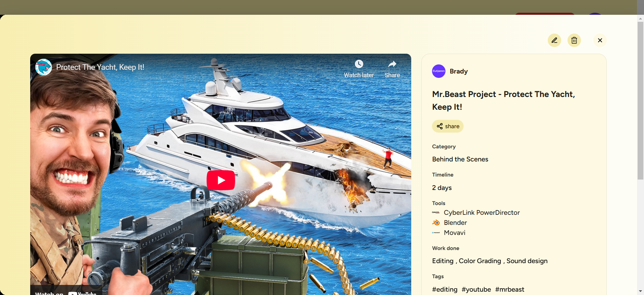Play the YouTube video
644x295 pixels.
(x=221, y=180)
